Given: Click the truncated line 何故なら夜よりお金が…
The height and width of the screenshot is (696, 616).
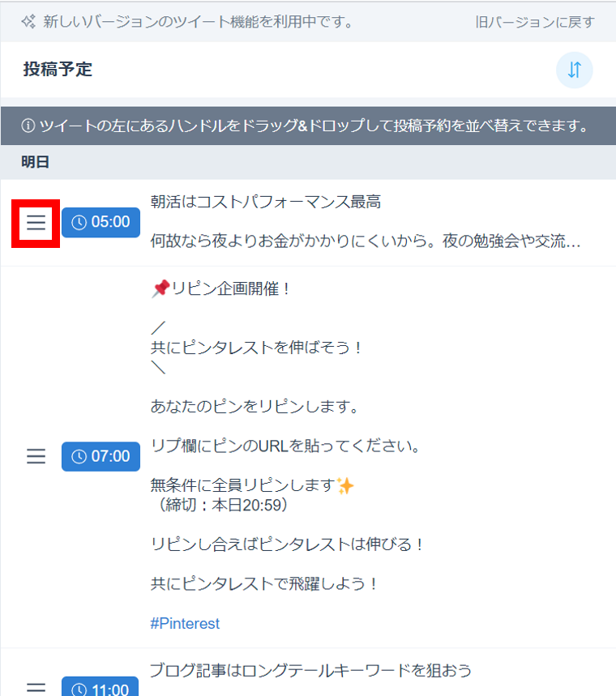Looking at the screenshot, I should [365, 241].
